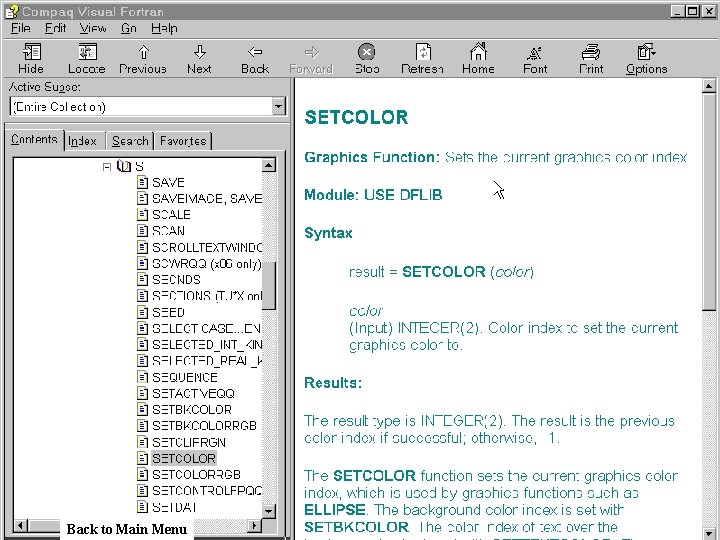Viewport: 720px width, 540px height.
Task: Click the Stop toolbar icon
Action: coord(366,52)
